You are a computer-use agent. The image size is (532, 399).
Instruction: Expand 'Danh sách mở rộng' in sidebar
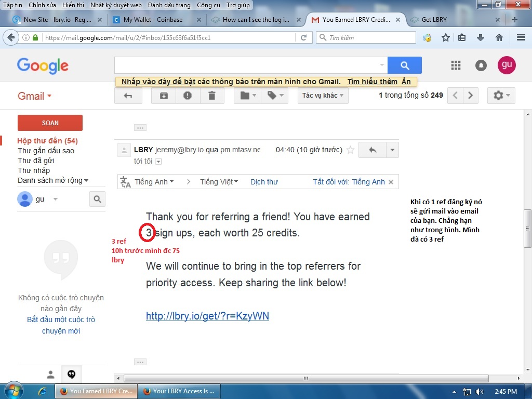(53, 180)
